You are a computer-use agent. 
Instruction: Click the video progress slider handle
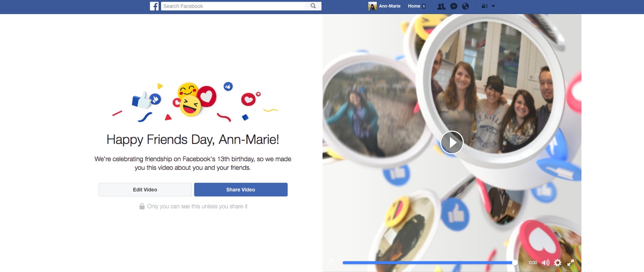pos(515,263)
